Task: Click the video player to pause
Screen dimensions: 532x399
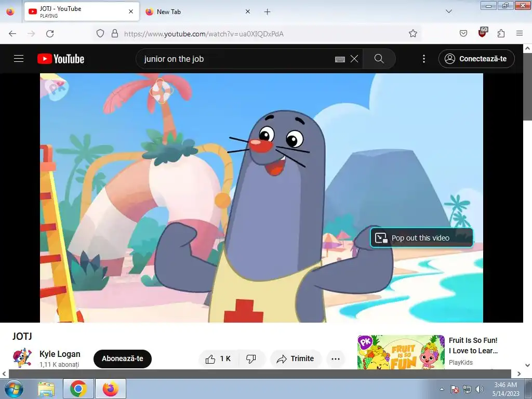Action: click(x=261, y=198)
